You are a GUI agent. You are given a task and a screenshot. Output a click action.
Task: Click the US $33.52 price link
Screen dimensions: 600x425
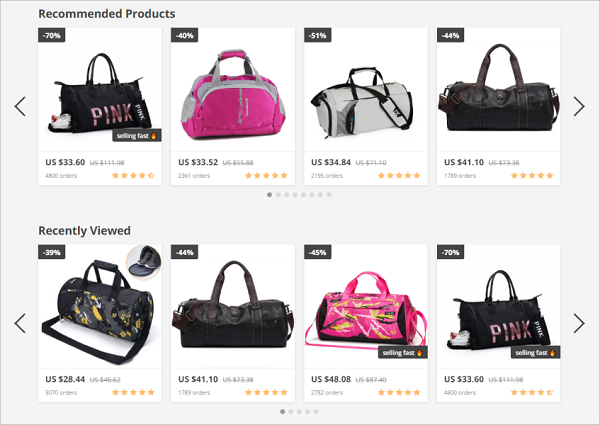pyautogui.click(x=198, y=162)
